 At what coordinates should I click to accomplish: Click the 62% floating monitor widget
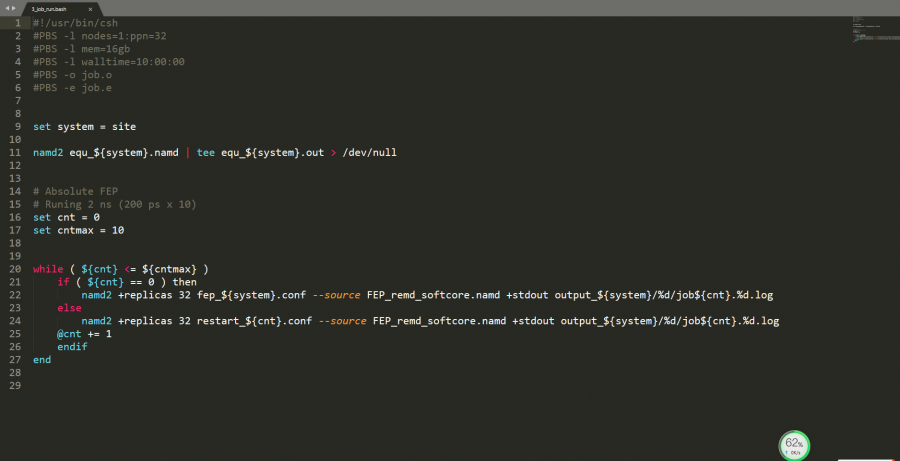(x=794, y=445)
